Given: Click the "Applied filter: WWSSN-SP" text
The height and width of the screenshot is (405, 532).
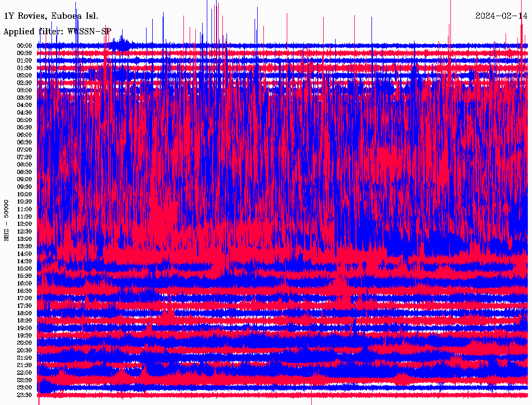Looking at the screenshot, I should click(57, 31).
